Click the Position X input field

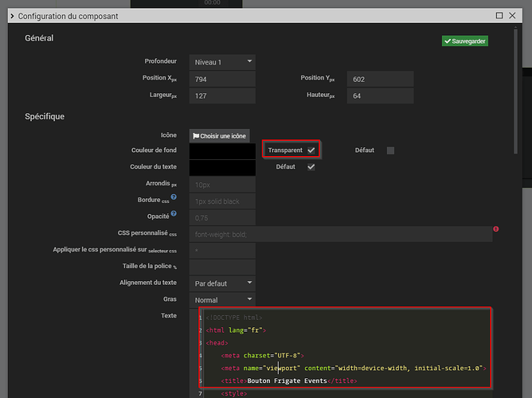(x=222, y=79)
